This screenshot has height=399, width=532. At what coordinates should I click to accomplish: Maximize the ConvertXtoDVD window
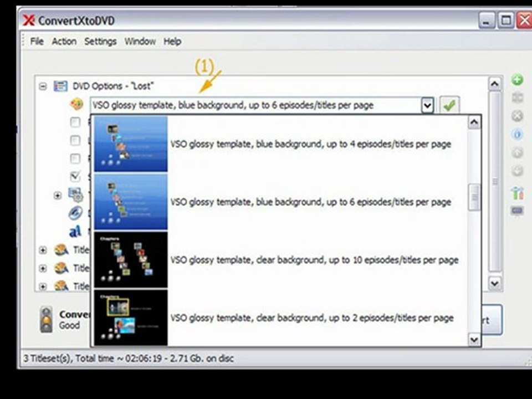coord(505,21)
